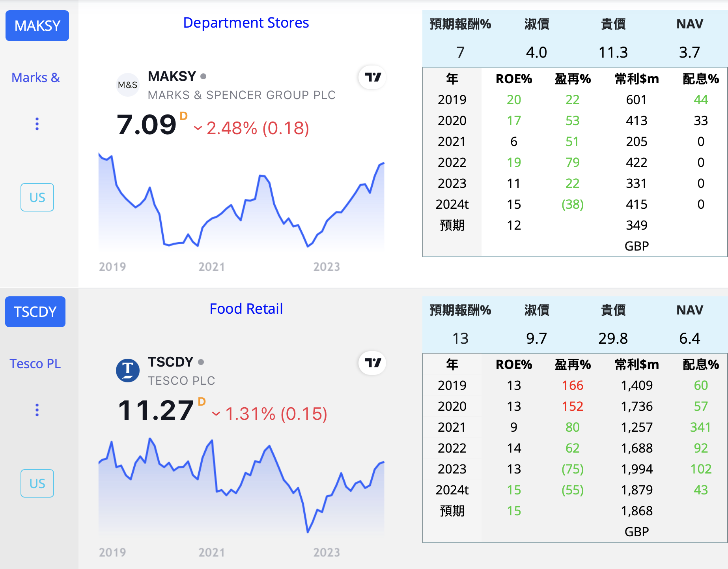Click the D delayed indicator beside 7.09
Screen dimensions: 728x569
[x=183, y=116]
